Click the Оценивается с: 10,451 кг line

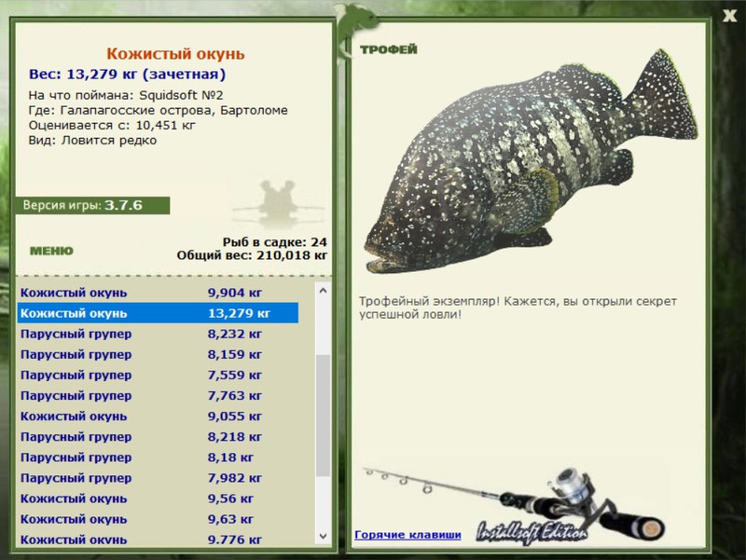[x=112, y=126]
